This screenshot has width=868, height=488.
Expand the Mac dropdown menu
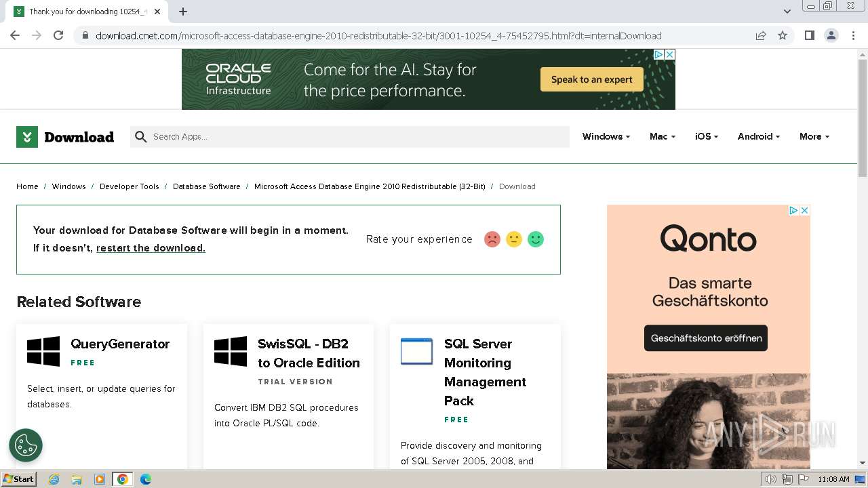coord(663,136)
